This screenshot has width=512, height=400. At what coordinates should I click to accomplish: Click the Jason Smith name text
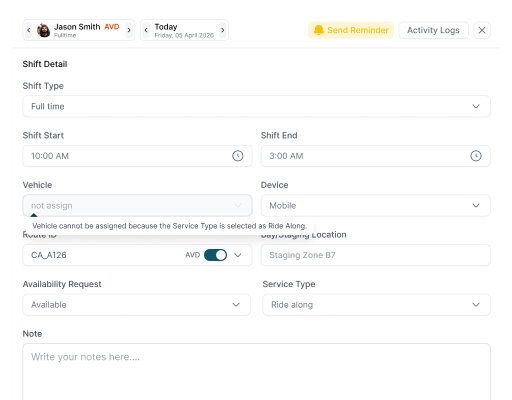point(77,27)
